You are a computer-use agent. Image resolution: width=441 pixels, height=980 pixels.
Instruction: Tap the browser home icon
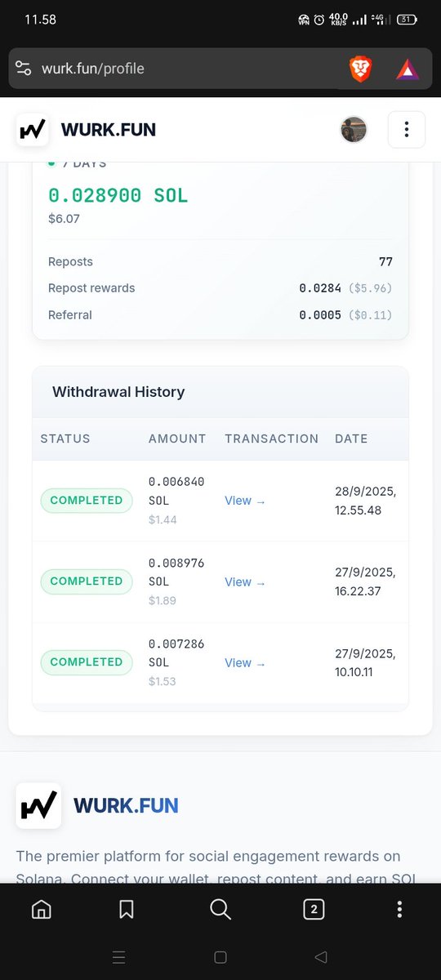(x=42, y=909)
